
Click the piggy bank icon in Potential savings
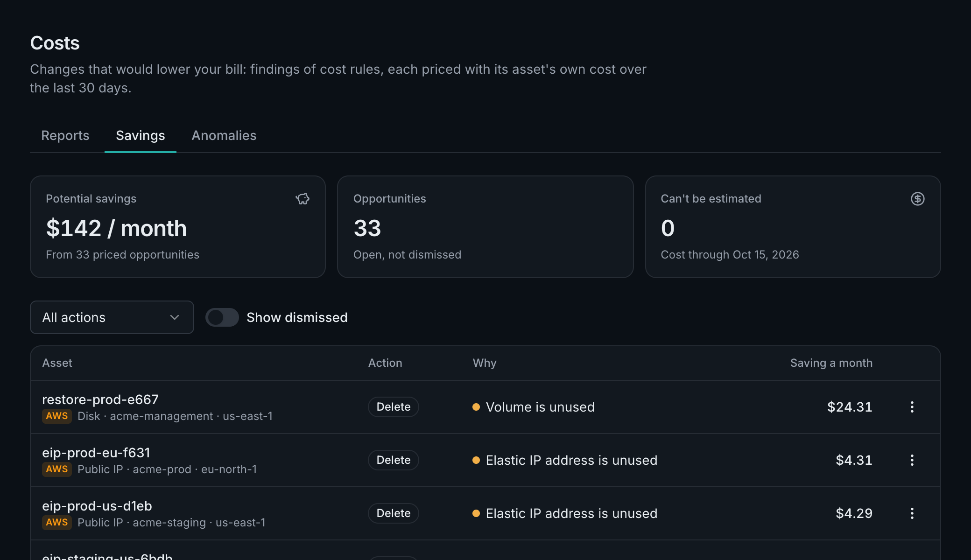click(303, 199)
